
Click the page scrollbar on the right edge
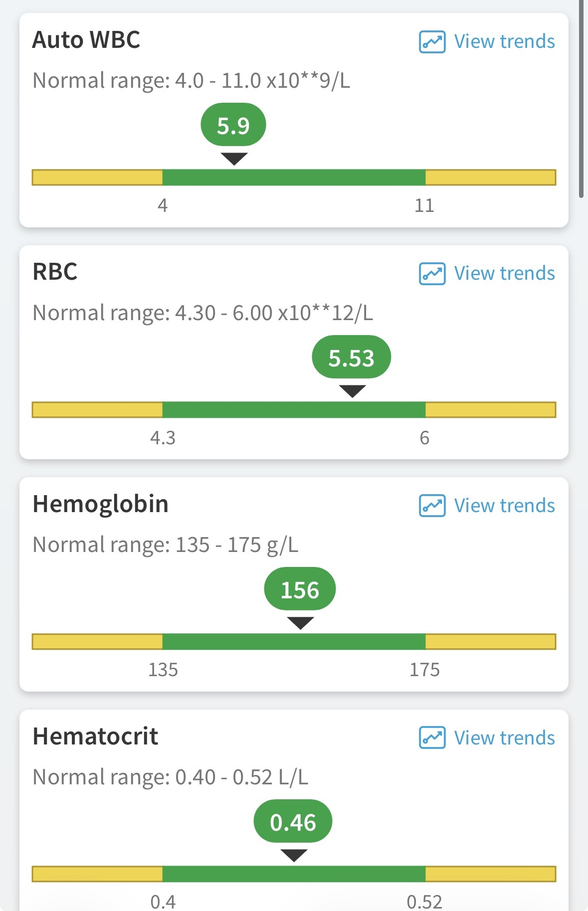pyautogui.click(x=581, y=100)
